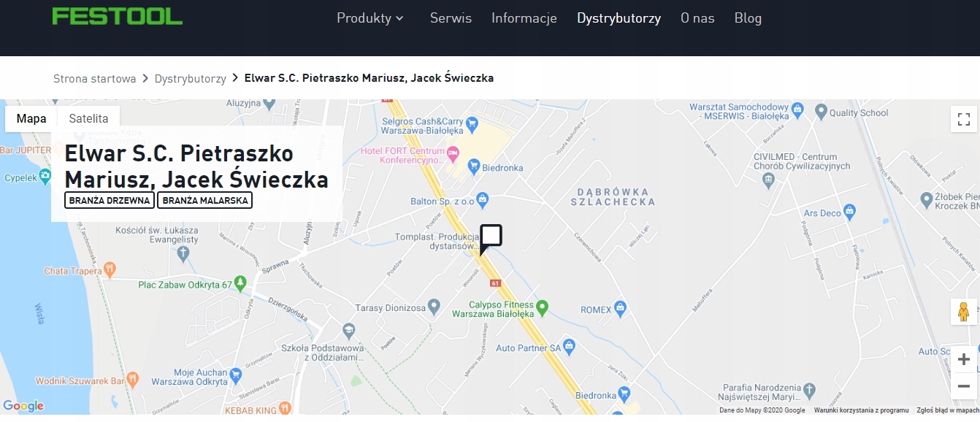The image size is (980, 422).
Task: Go to Strona startowa breadcrumb
Action: coord(95,78)
